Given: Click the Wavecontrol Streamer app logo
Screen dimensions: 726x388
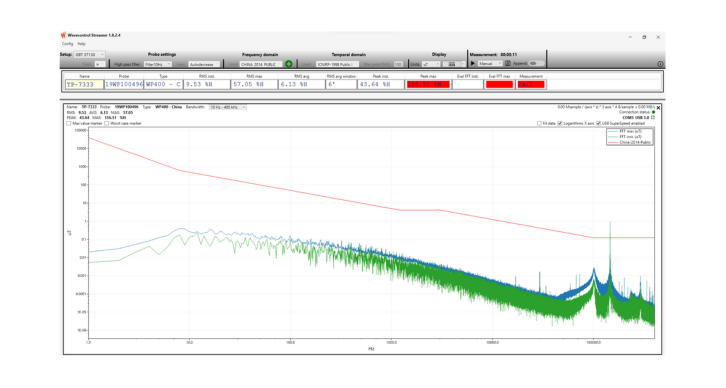Looking at the screenshot, I should (63, 35).
